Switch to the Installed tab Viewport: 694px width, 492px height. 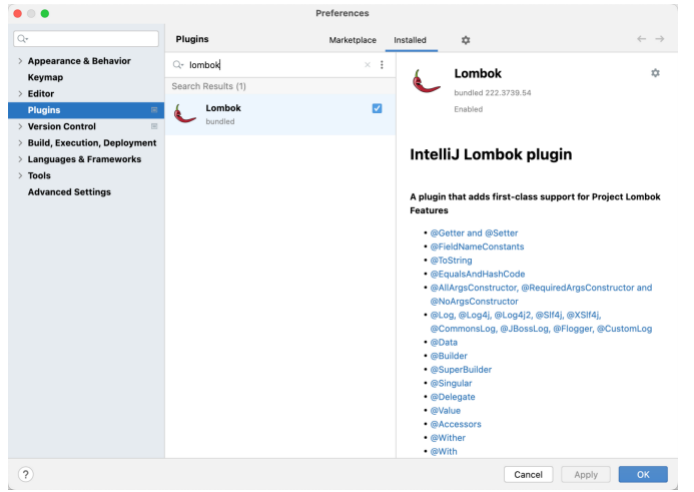(410, 40)
